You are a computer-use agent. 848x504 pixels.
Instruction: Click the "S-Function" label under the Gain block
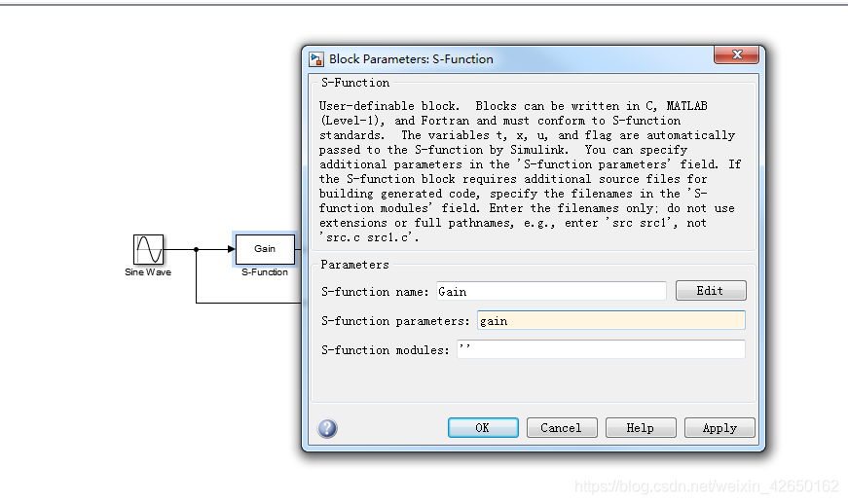(265, 272)
